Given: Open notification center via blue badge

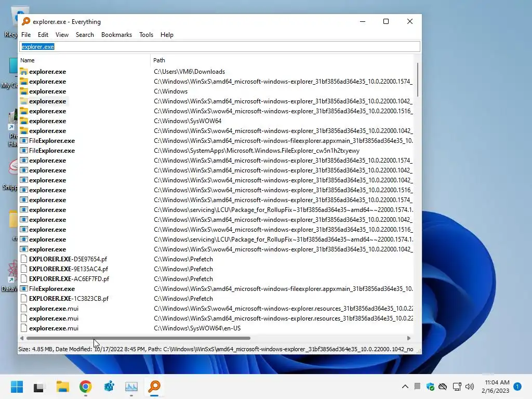Looking at the screenshot, I should (517, 387).
